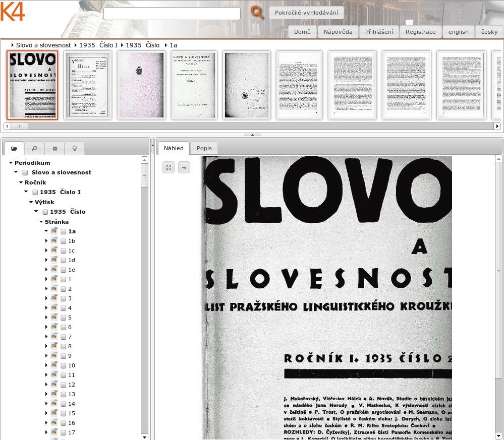504x440 pixels.
Task: Click the page icon for page 4
Action: 54,307
